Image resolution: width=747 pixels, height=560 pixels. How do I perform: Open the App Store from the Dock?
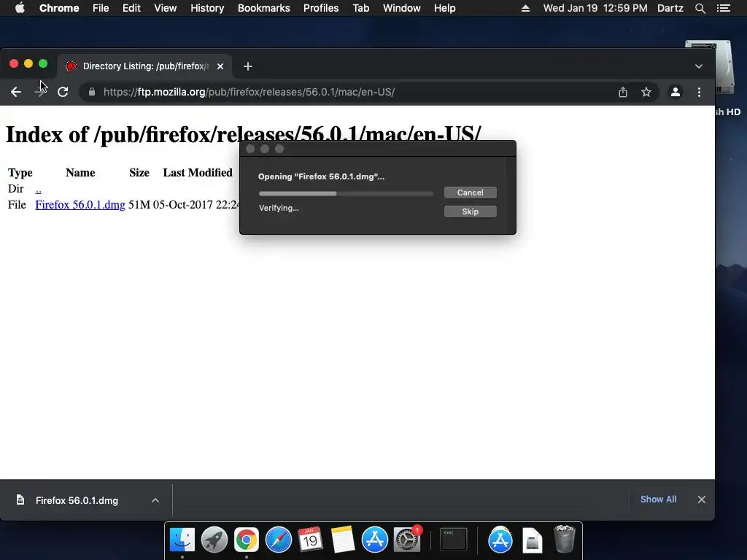[x=374, y=540]
